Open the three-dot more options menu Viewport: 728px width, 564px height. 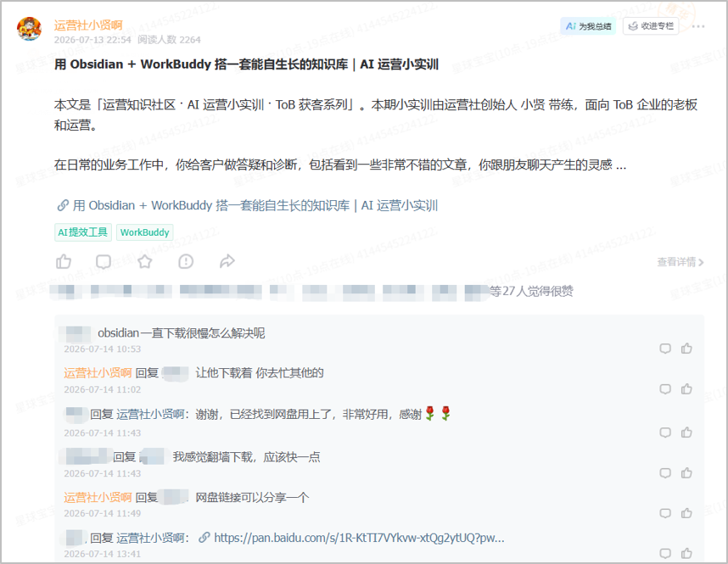point(698,26)
